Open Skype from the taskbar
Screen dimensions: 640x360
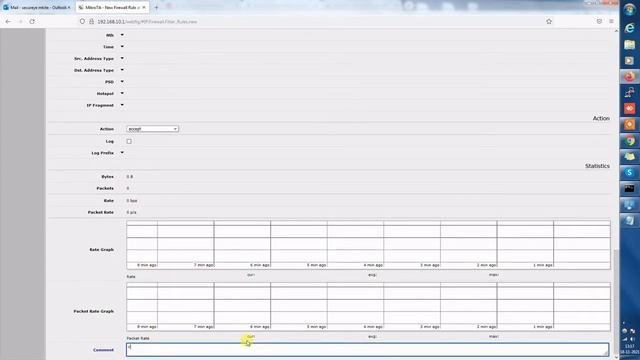click(x=629, y=172)
